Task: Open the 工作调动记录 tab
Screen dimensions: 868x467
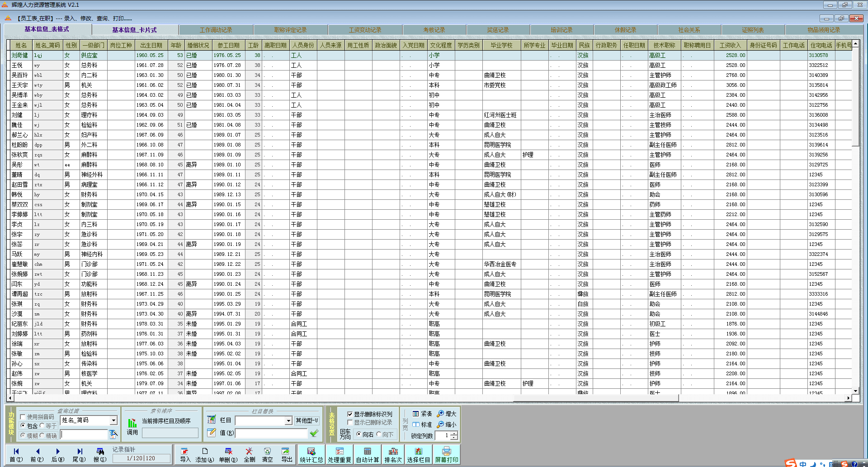Action: tap(216, 30)
